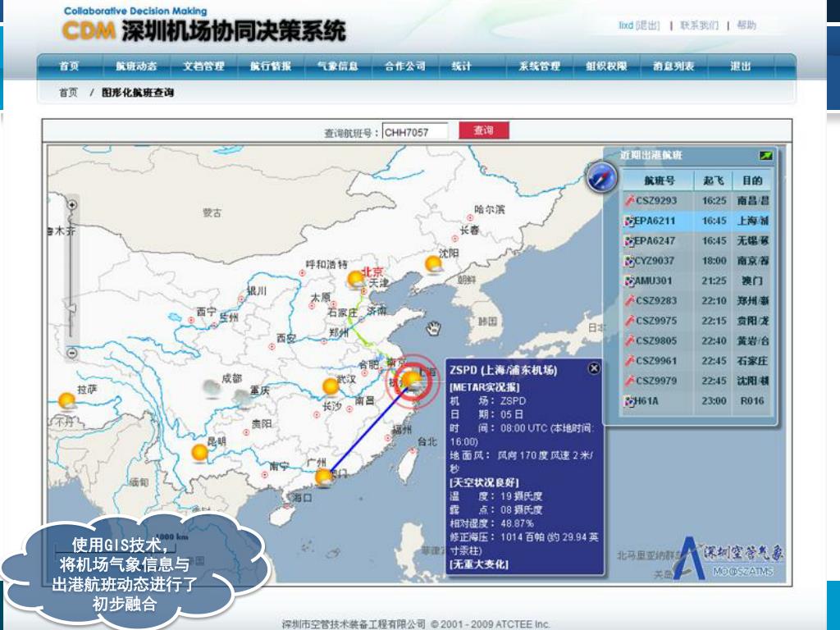Click the compass navigation icon on map

click(x=601, y=177)
